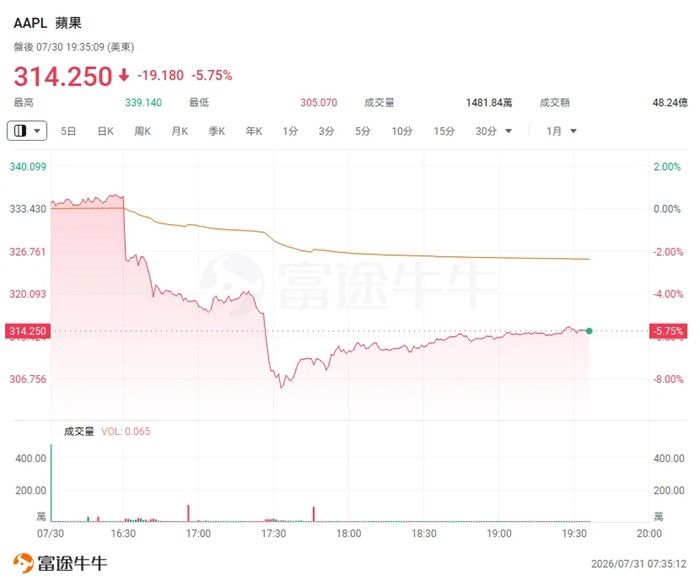Viewport: 700px width, 586px height.
Task: Click the 成交量 VOL indicator label
Action: [x=107, y=432]
